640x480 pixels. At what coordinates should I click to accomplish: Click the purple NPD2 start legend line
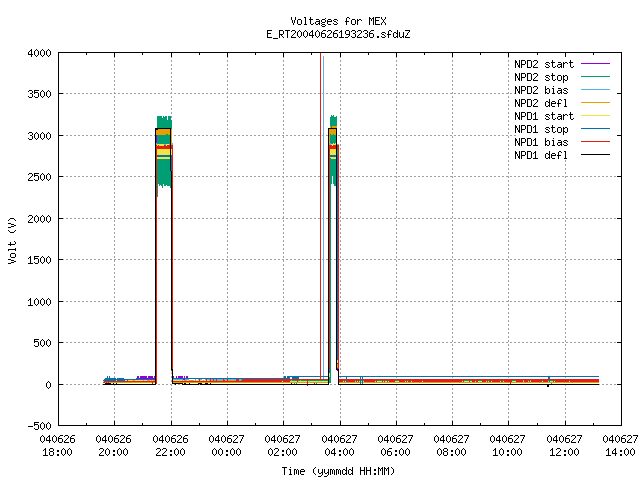(x=595, y=64)
